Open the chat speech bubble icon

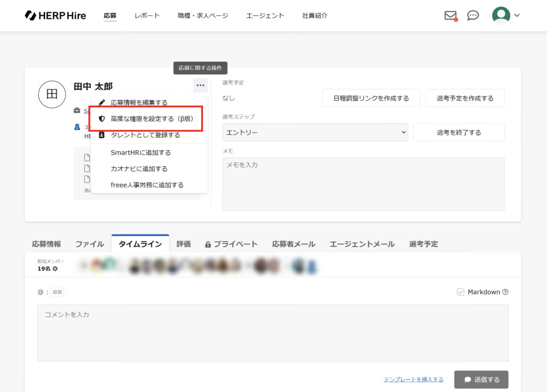(x=473, y=15)
